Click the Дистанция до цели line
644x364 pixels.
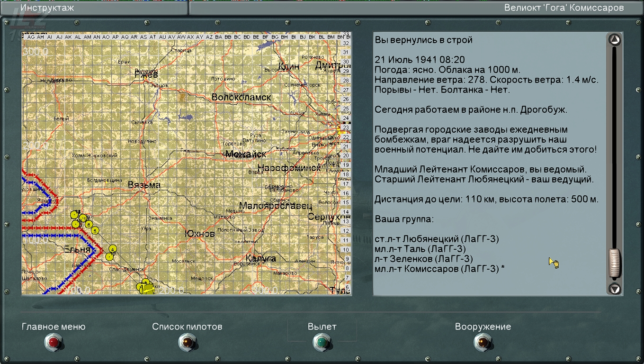point(487,199)
